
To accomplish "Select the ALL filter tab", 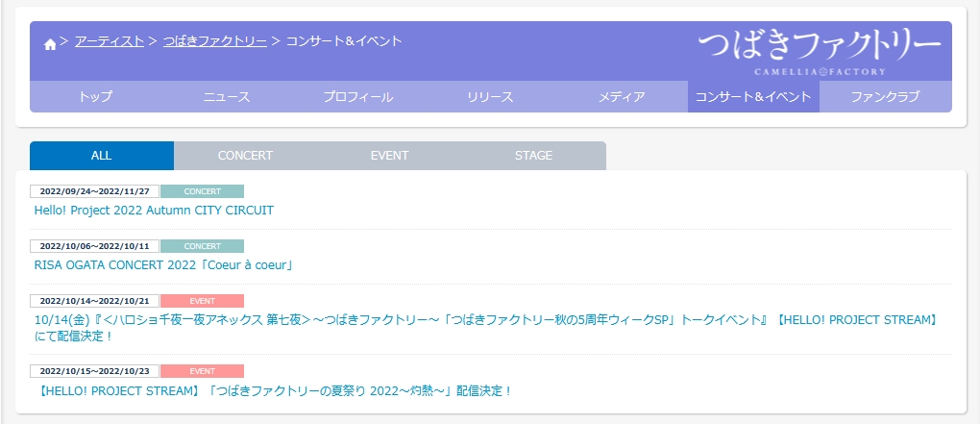I will coord(101,156).
